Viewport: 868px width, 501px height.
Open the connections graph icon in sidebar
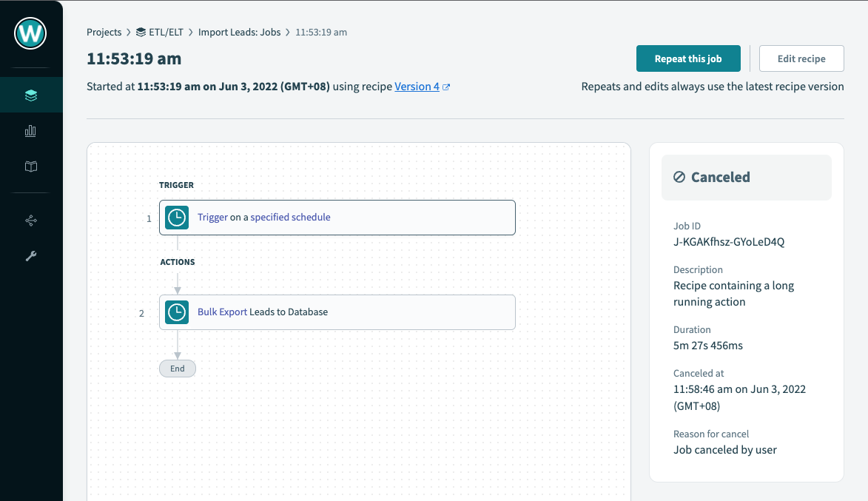tap(31, 221)
